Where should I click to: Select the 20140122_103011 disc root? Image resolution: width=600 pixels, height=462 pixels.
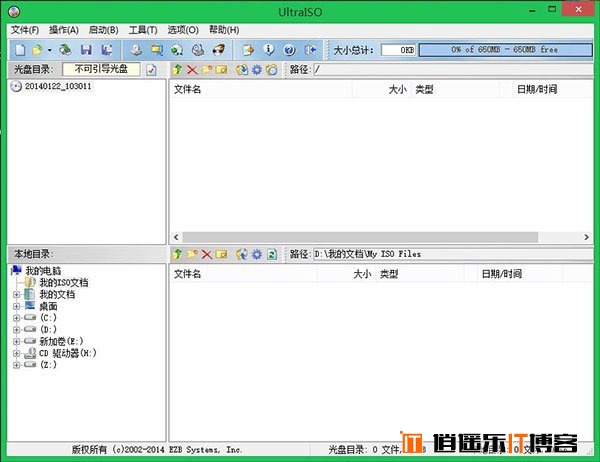click(x=58, y=86)
